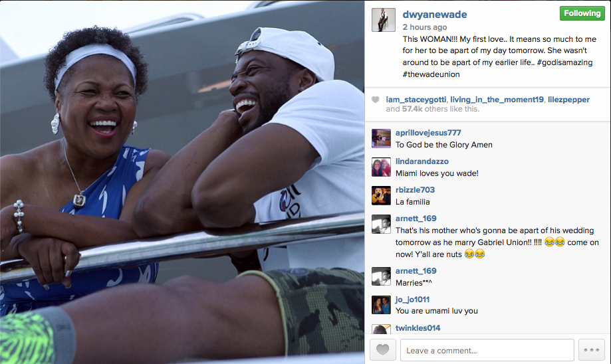Open dwyanewade's profile picture thumbnail
Screen dimensions: 611x364
click(x=384, y=20)
